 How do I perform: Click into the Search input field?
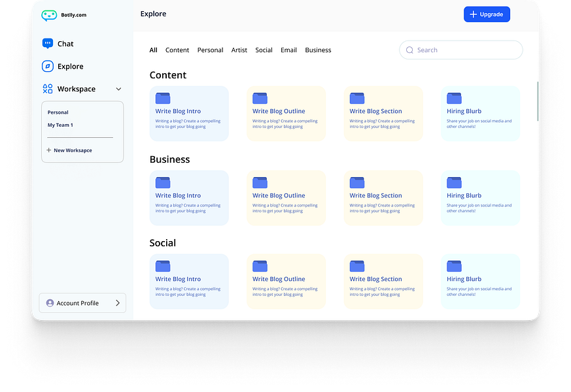pos(461,50)
